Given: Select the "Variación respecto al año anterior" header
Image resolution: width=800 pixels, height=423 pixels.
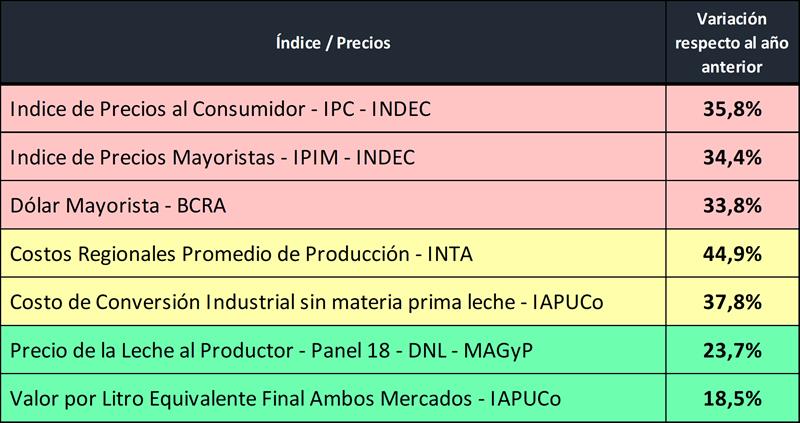Looking at the screenshot, I should coord(729,43).
